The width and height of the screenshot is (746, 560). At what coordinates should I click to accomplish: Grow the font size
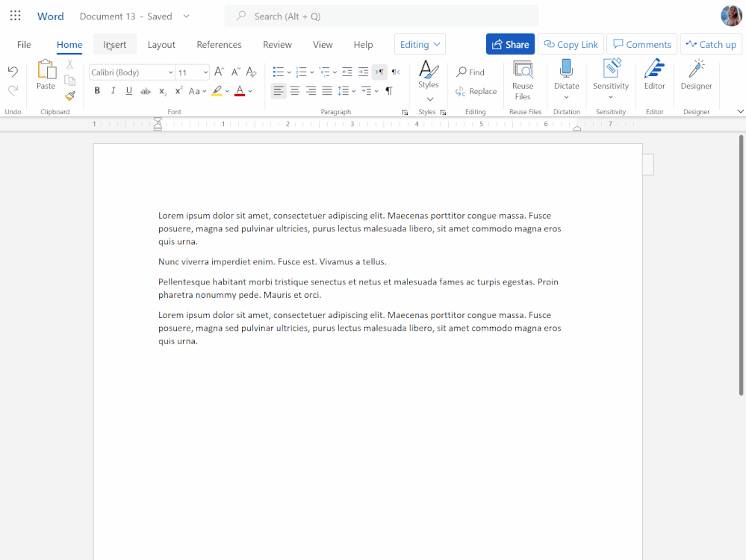tap(219, 72)
